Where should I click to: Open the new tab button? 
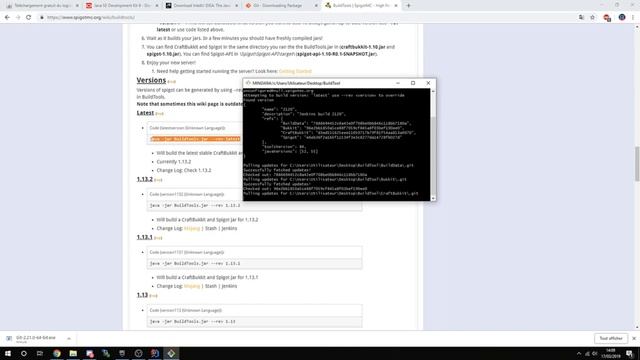[x=409, y=6]
